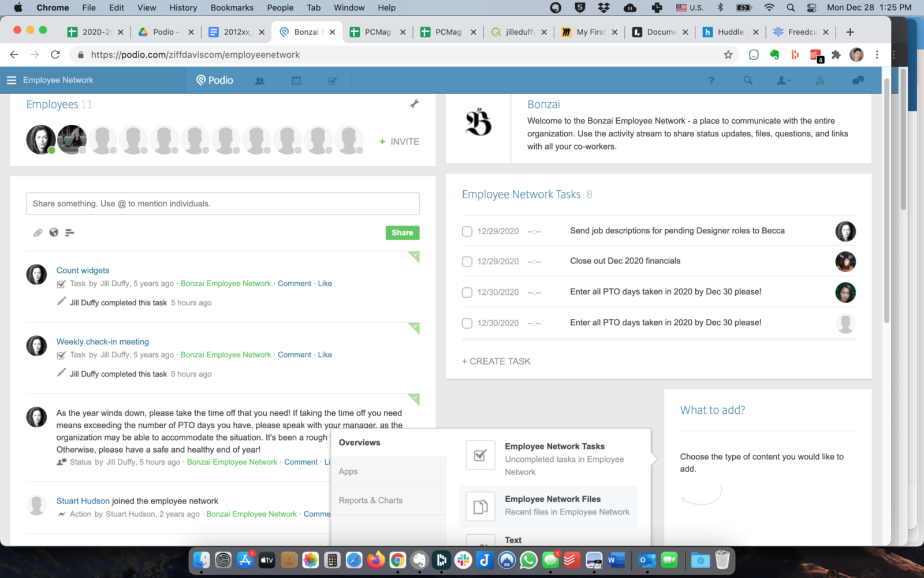Check off the Send job descriptions task
The width and height of the screenshot is (924, 578).
(467, 232)
